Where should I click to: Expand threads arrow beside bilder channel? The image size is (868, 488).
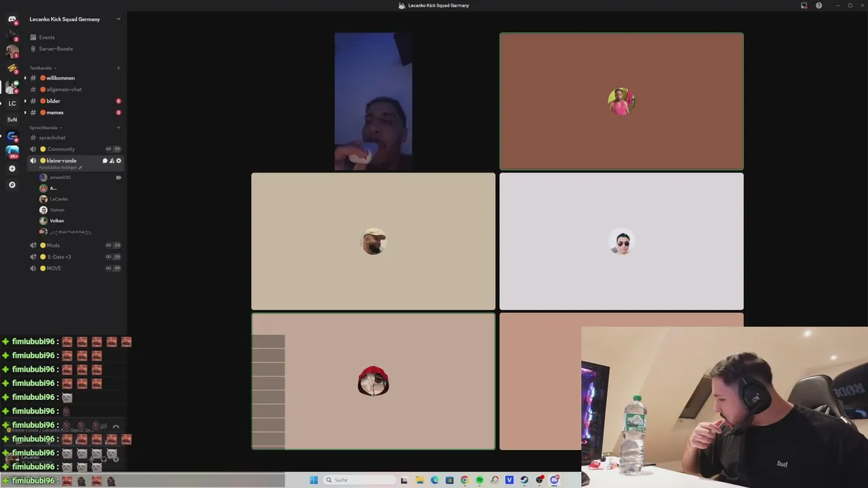pos(25,101)
